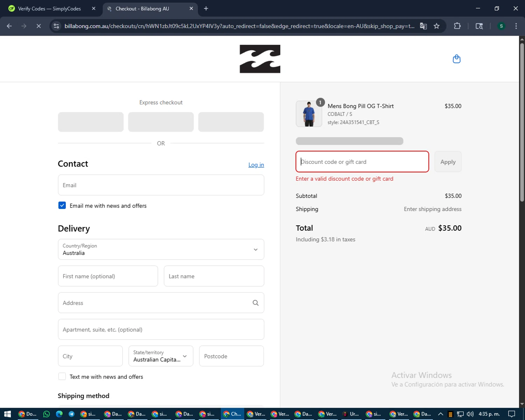Check Text me with news and offers

62,377
